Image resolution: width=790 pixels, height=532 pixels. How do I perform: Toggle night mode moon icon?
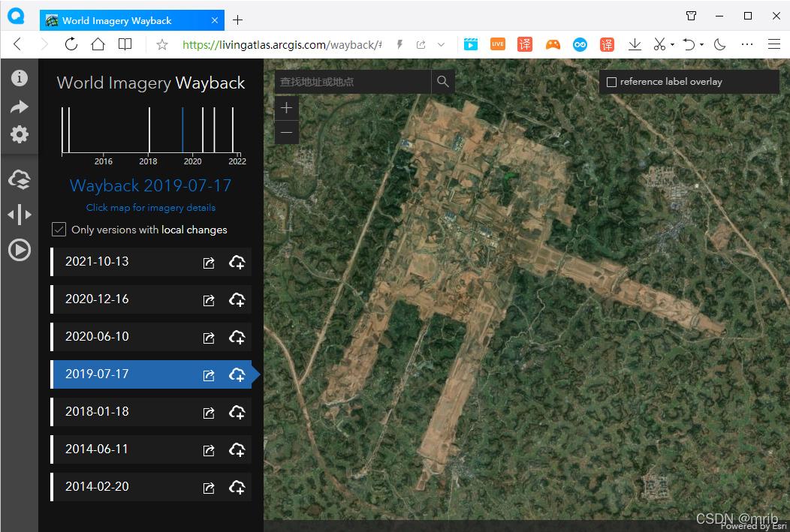click(719, 44)
